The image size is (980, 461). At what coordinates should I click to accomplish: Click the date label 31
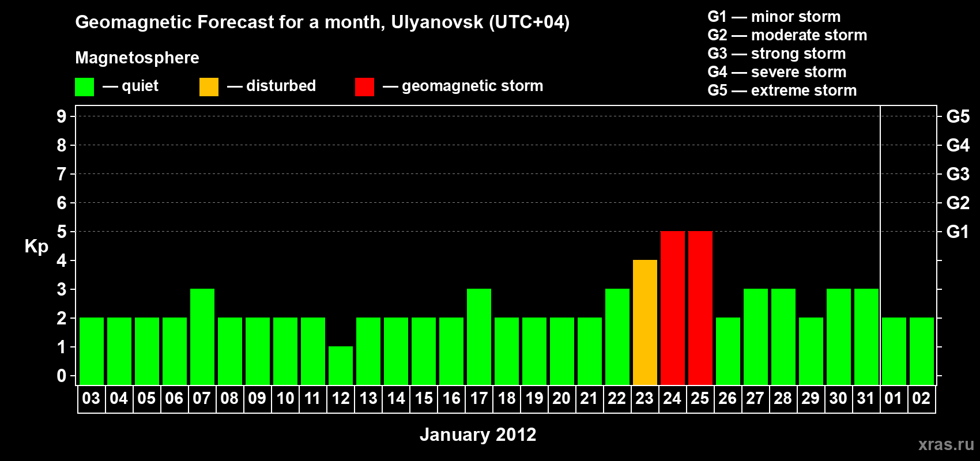coord(866,398)
